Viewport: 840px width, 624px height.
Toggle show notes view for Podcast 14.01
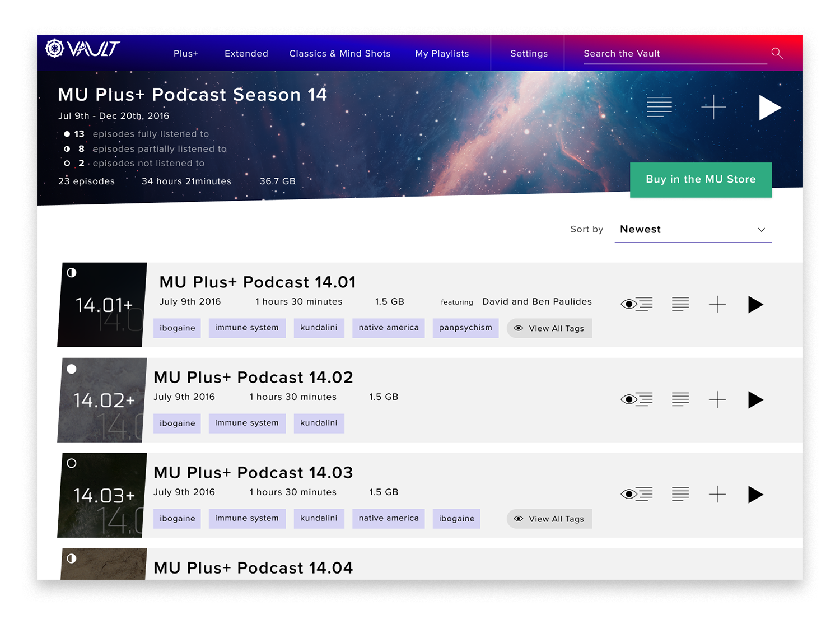pos(637,304)
